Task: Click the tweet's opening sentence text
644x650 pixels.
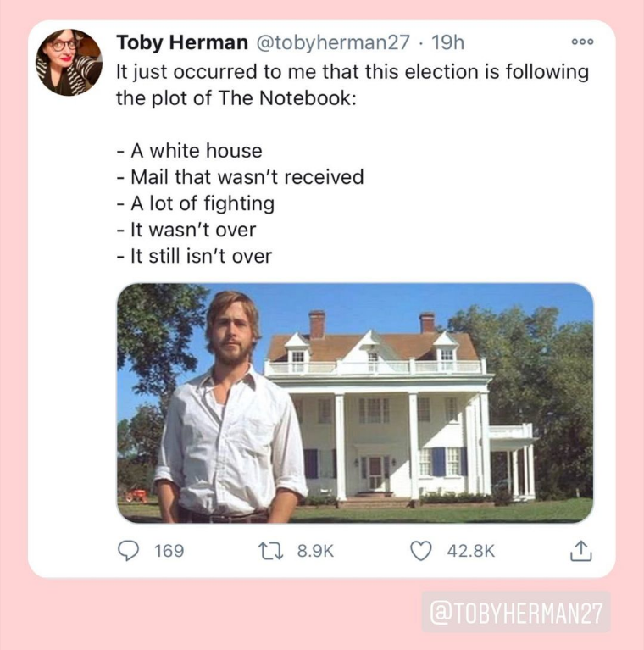Action: pyautogui.click(x=353, y=85)
